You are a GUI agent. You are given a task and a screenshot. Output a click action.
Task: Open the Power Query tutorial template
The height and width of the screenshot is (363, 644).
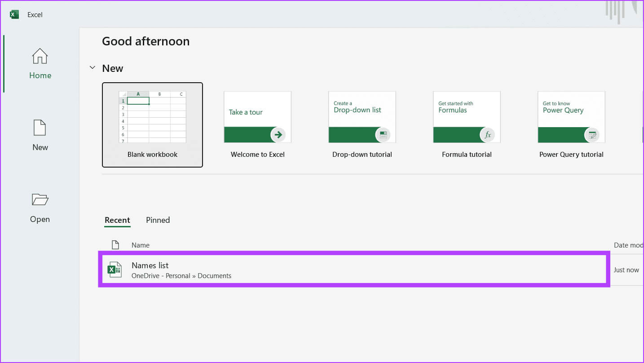tap(571, 118)
